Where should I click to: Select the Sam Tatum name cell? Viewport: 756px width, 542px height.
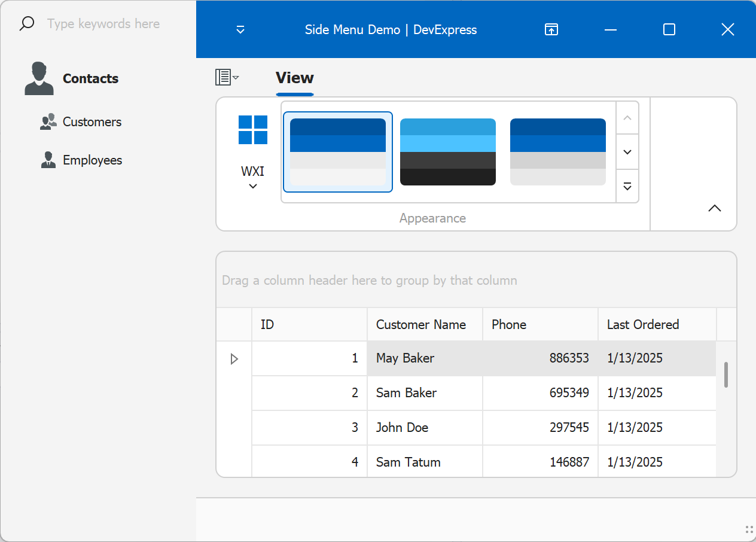point(425,462)
